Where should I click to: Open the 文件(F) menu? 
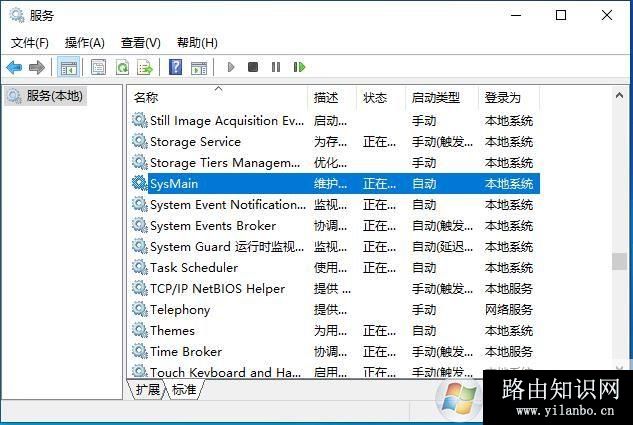coord(30,42)
